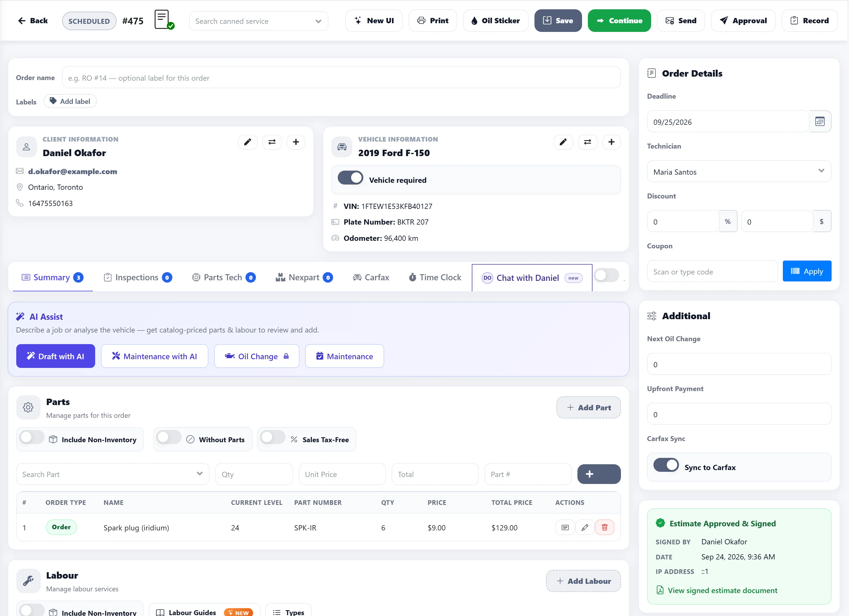This screenshot has height=616, width=849.
Task: Apply the coupon code
Action: coord(807,271)
